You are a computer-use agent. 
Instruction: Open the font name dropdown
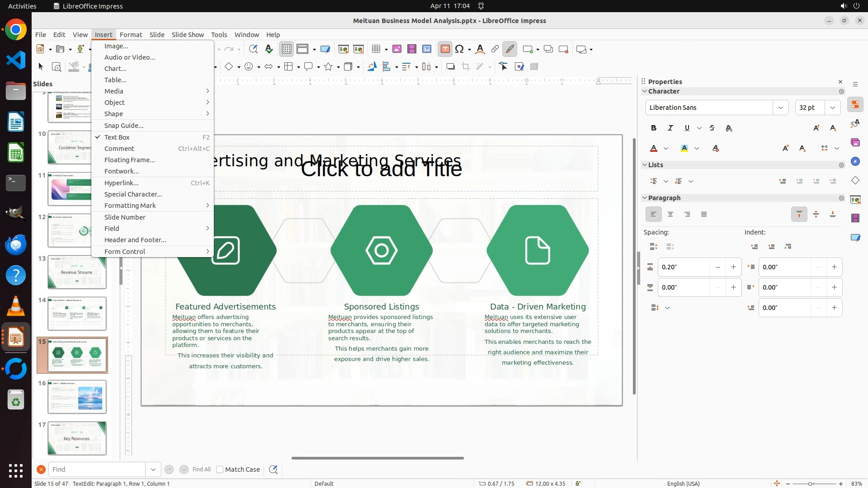pos(780,108)
